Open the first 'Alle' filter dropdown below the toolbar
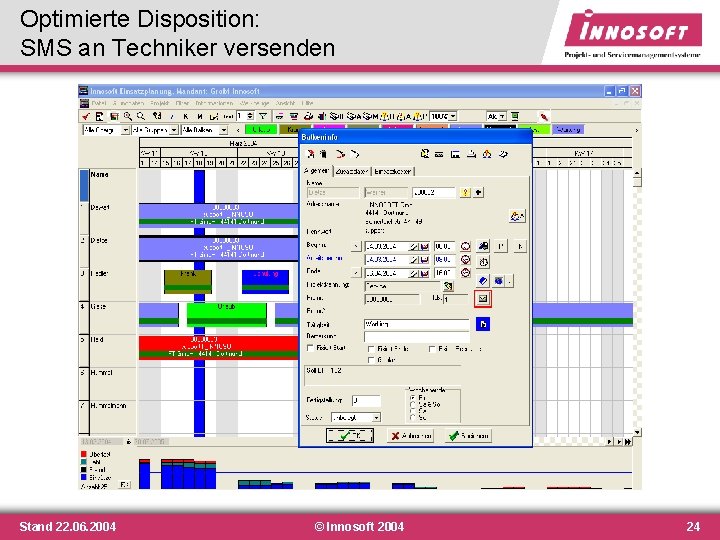This screenshot has width=720, height=540. 125,130
